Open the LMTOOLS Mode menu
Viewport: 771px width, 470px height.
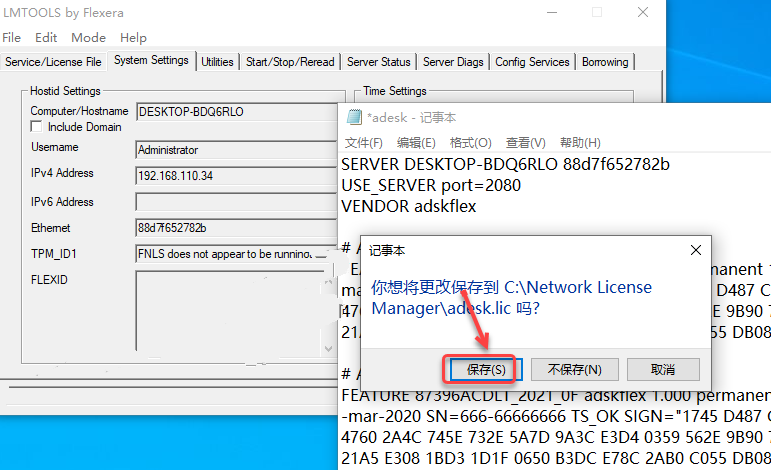pos(89,38)
